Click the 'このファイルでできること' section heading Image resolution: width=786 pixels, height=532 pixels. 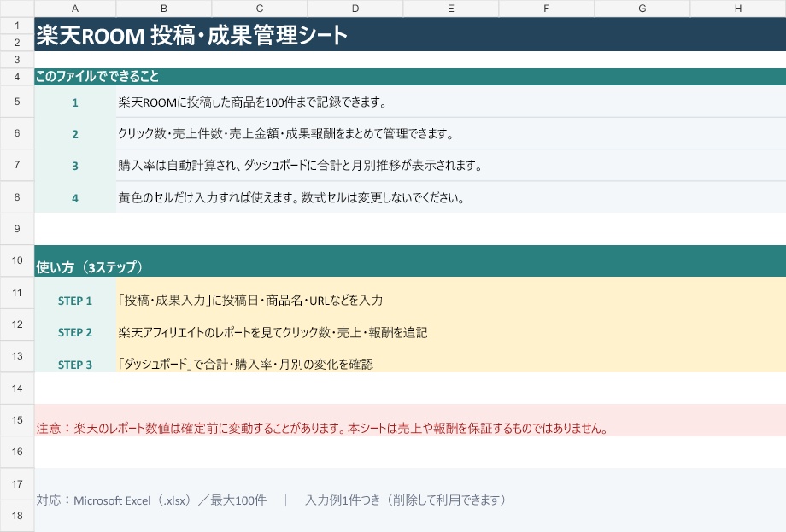pyautogui.click(x=97, y=76)
